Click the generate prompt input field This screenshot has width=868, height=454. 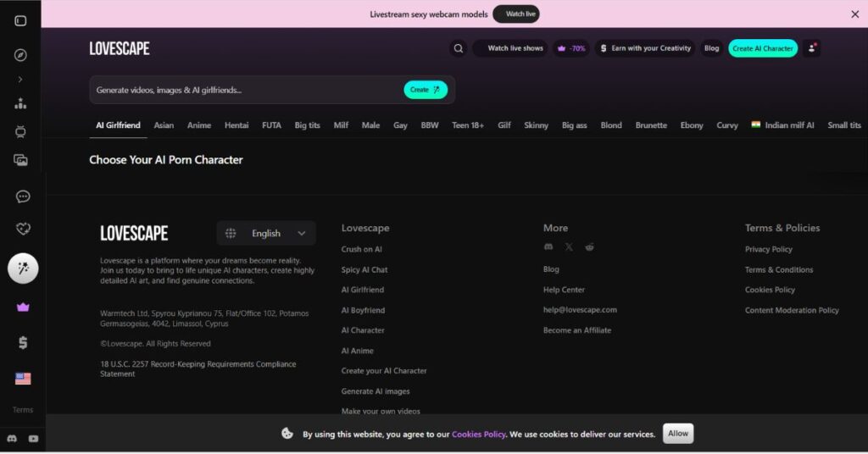tap(246, 90)
